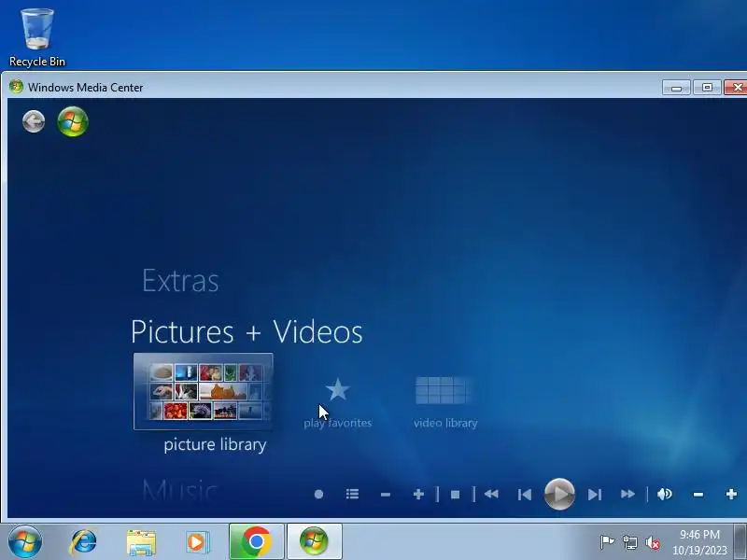
Task: Increase volume with the plus button
Action: click(731, 495)
